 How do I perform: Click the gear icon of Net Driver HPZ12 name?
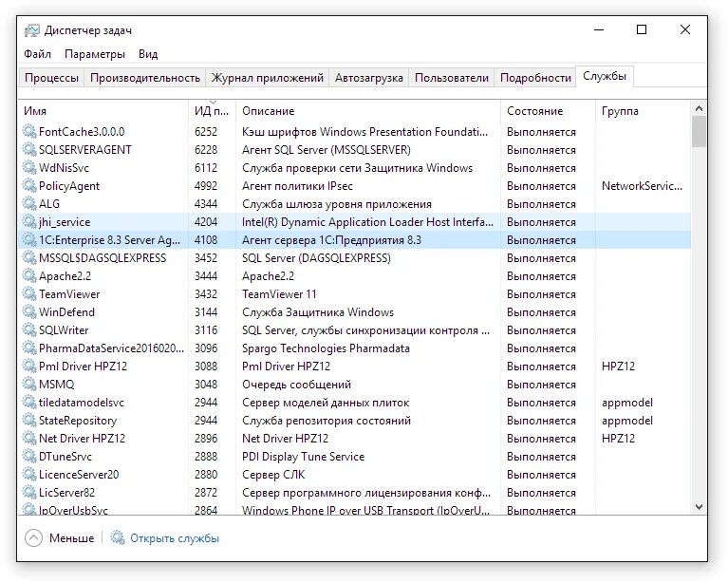coord(29,438)
